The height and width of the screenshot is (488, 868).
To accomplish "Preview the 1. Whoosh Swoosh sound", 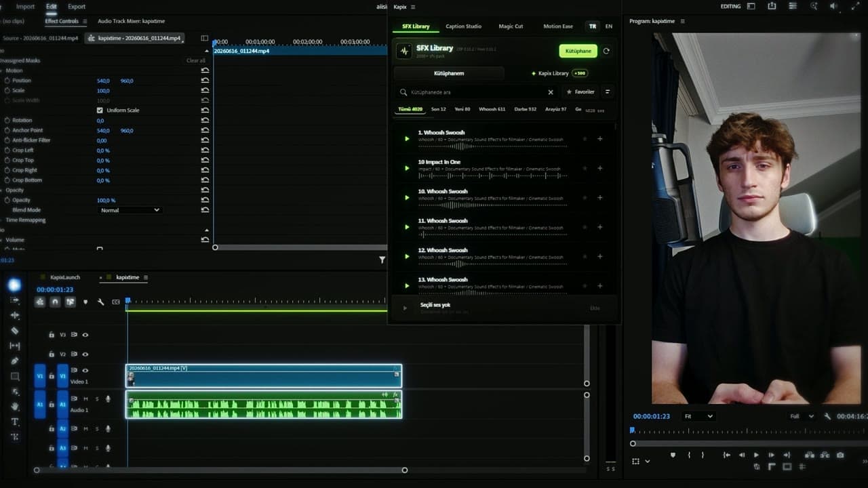I will (x=407, y=139).
